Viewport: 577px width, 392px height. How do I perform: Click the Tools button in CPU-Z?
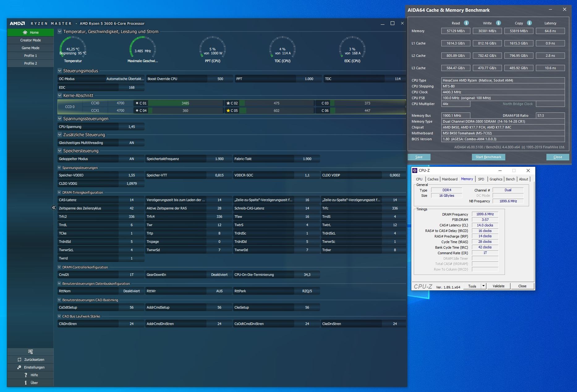point(472,286)
